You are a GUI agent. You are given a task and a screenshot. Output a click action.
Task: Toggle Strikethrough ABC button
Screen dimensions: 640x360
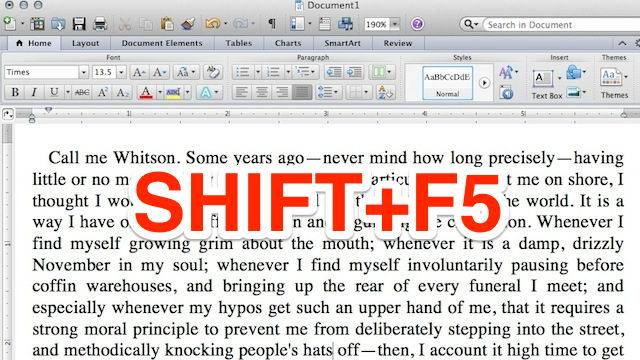[x=82, y=93]
